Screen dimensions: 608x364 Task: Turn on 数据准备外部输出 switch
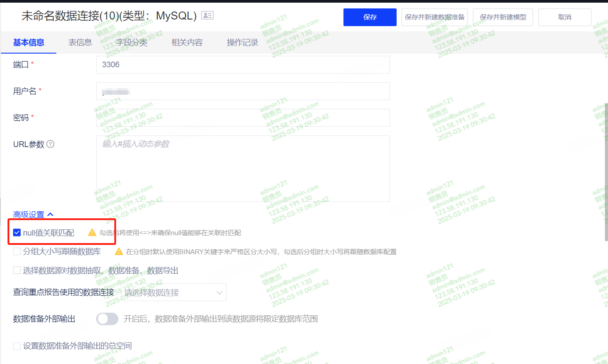tap(107, 319)
